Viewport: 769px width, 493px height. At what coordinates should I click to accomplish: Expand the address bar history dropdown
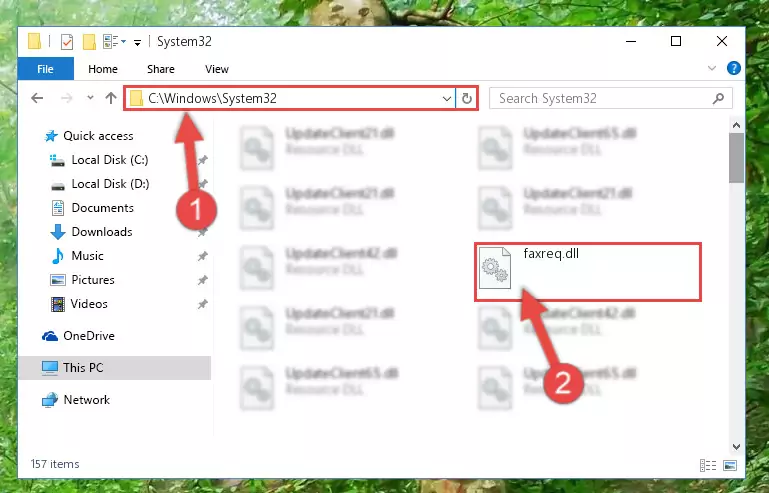[446, 99]
